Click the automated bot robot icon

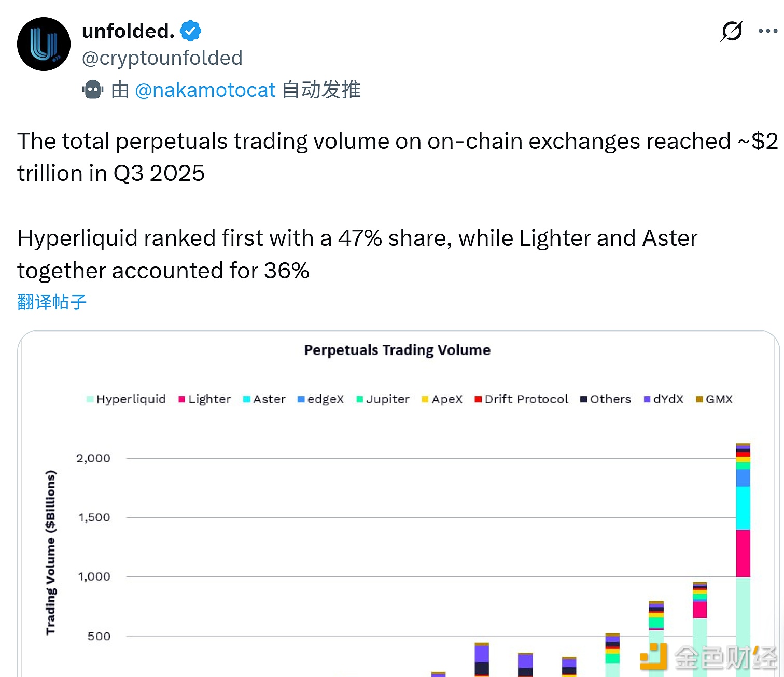(93, 90)
